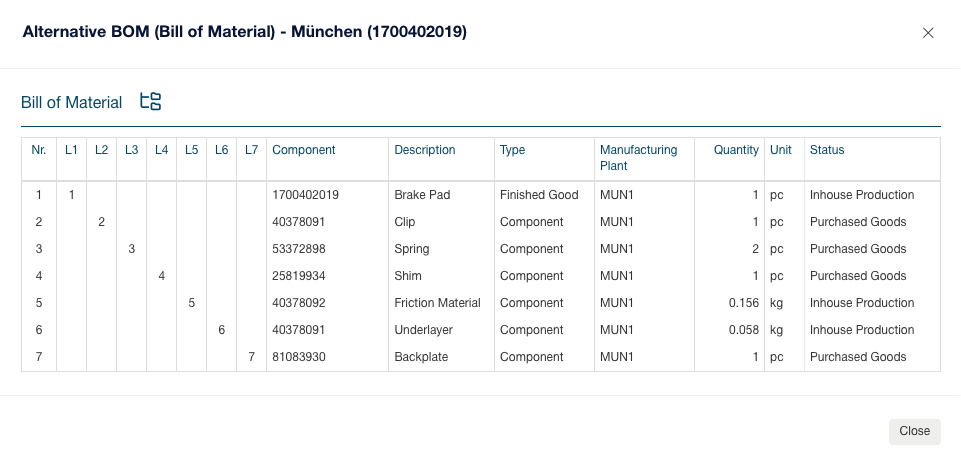Select component number 1700402019
961x463 pixels.
pos(305,195)
